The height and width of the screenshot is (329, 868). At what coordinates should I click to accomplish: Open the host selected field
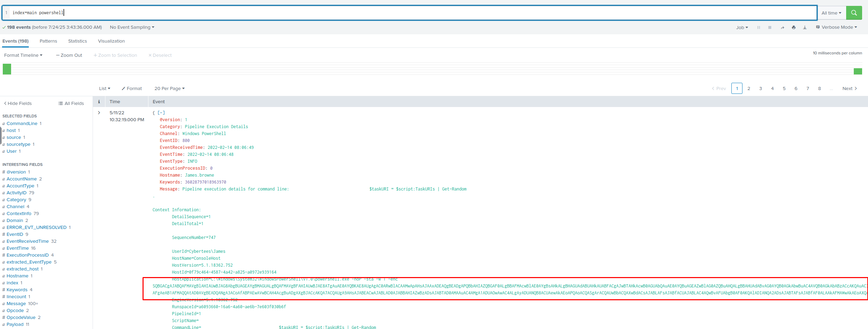point(11,130)
